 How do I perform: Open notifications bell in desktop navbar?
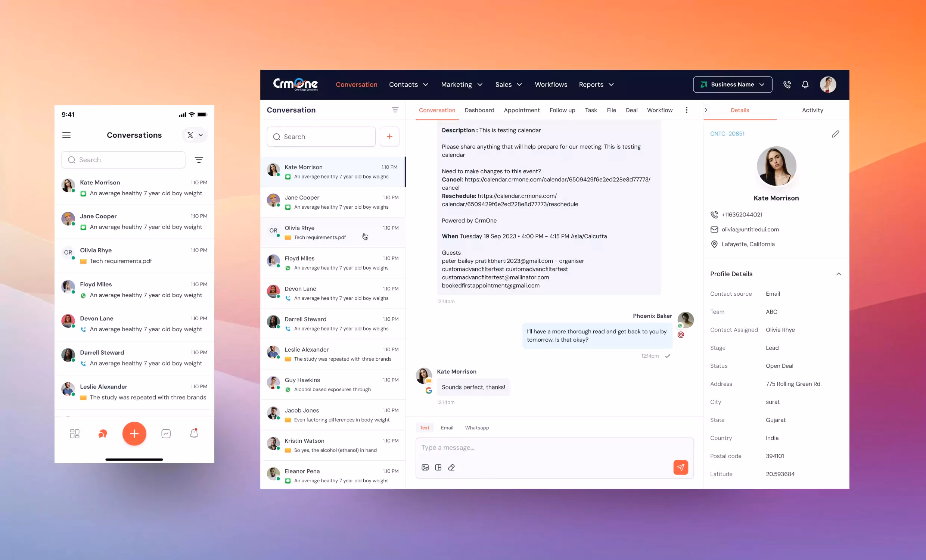tap(805, 85)
